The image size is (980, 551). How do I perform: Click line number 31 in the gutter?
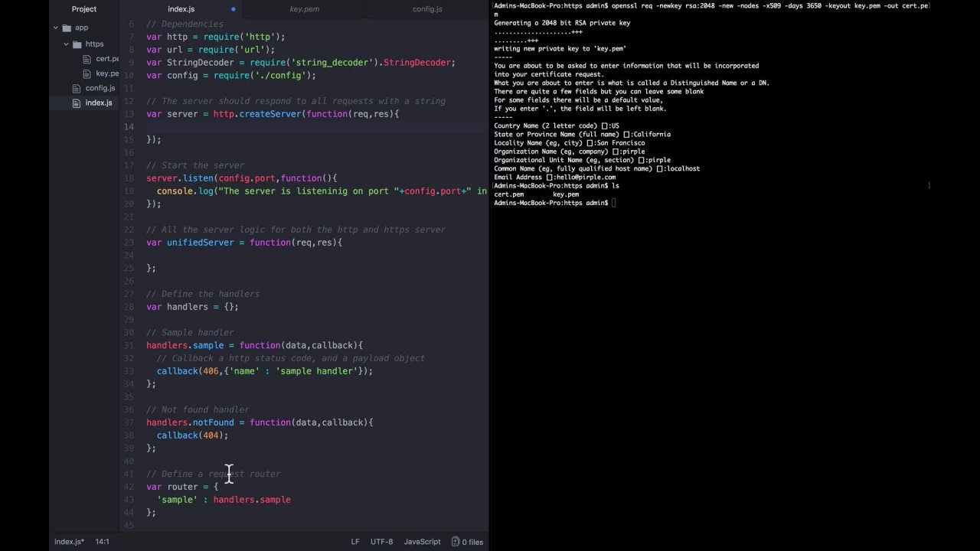coord(129,345)
